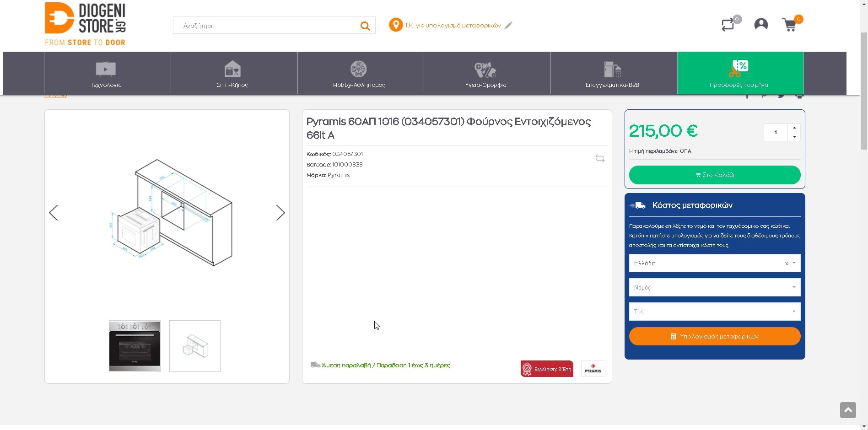Click the Pyramis breadcrumb link
The height and width of the screenshot is (430, 868).
[56, 96]
